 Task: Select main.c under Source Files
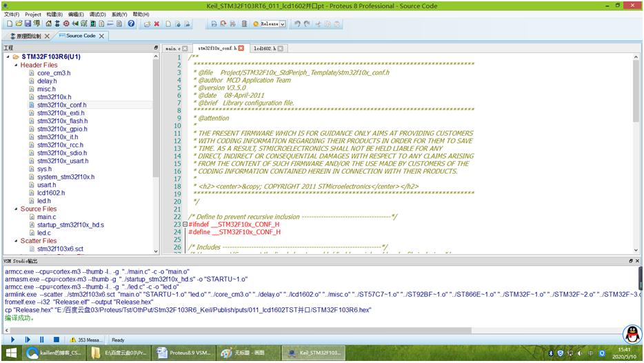point(46,217)
